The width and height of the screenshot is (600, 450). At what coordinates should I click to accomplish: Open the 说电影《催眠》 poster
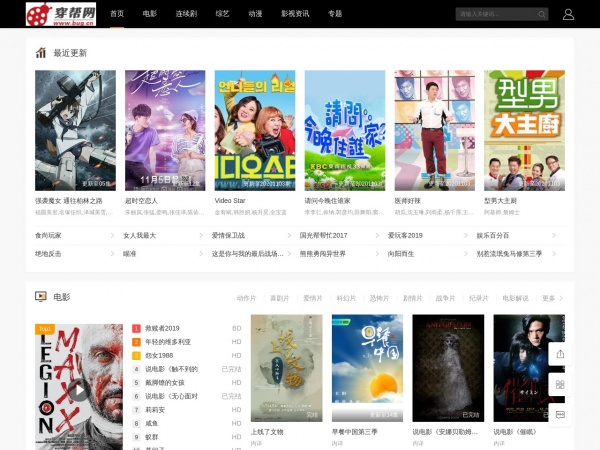pyautogui.click(x=529, y=368)
